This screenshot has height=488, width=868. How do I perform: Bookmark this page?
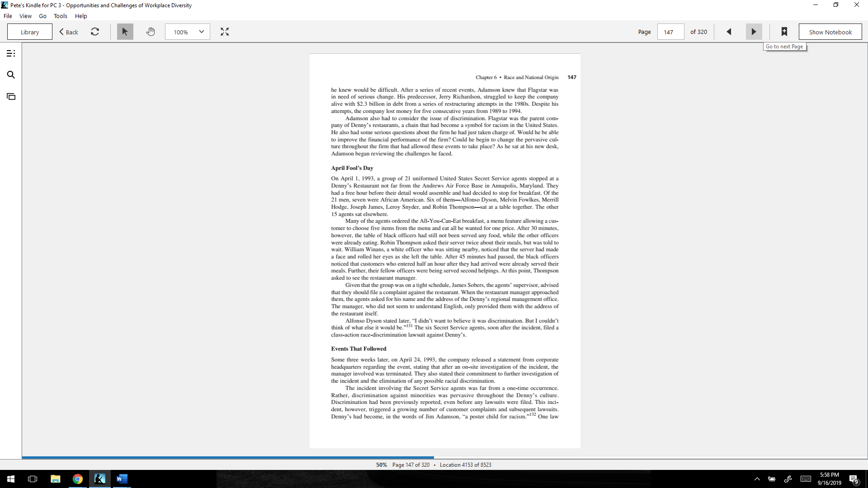coord(784,32)
